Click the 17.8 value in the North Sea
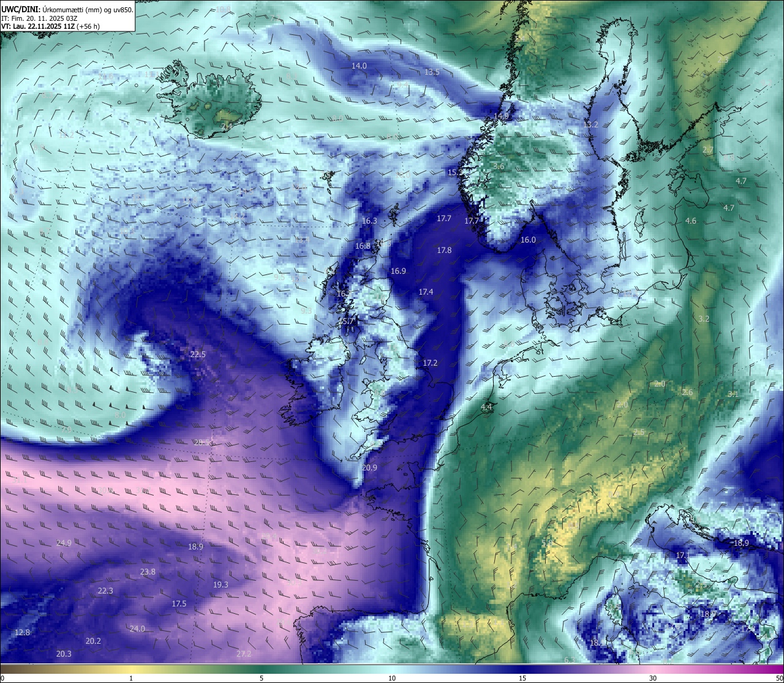 pyautogui.click(x=444, y=250)
